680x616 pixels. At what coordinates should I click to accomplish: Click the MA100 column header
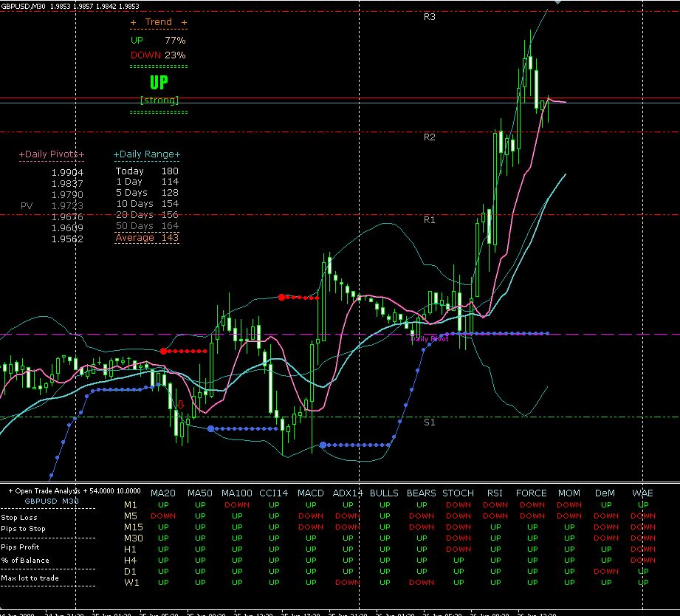click(x=237, y=493)
